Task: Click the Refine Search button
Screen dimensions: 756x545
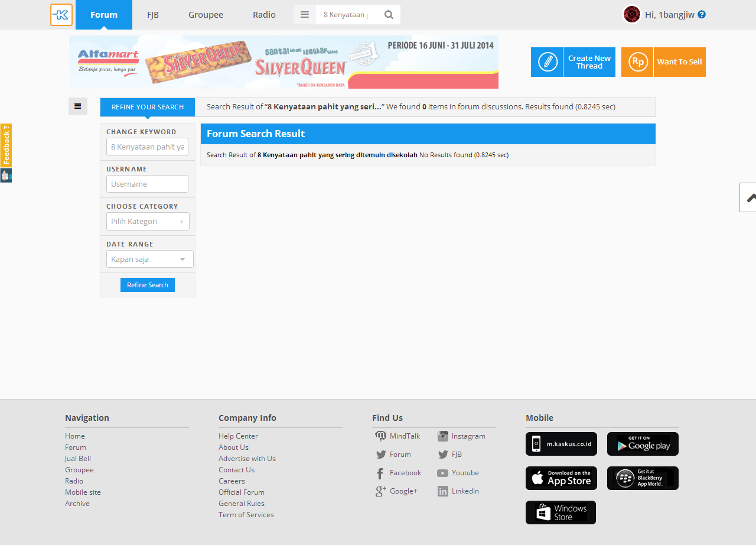Action: [148, 285]
